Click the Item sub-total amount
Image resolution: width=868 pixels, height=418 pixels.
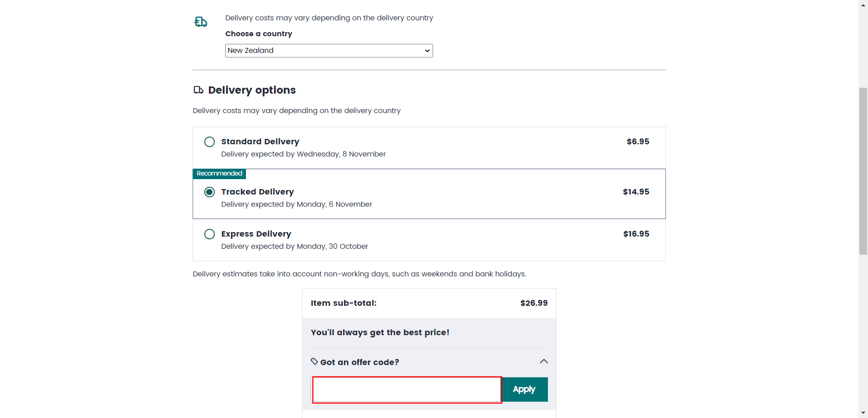coord(534,303)
